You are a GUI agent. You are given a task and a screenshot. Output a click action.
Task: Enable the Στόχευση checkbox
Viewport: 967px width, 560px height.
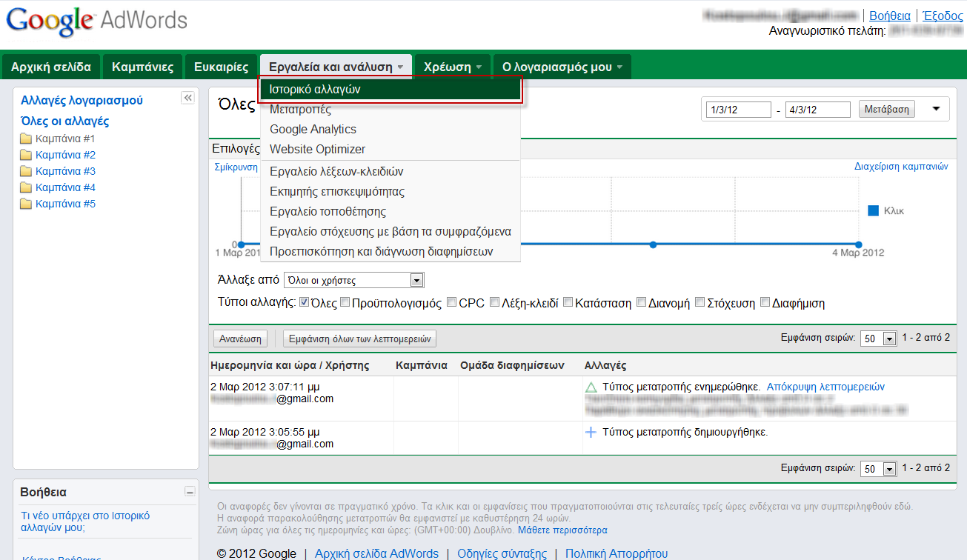tap(700, 302)
